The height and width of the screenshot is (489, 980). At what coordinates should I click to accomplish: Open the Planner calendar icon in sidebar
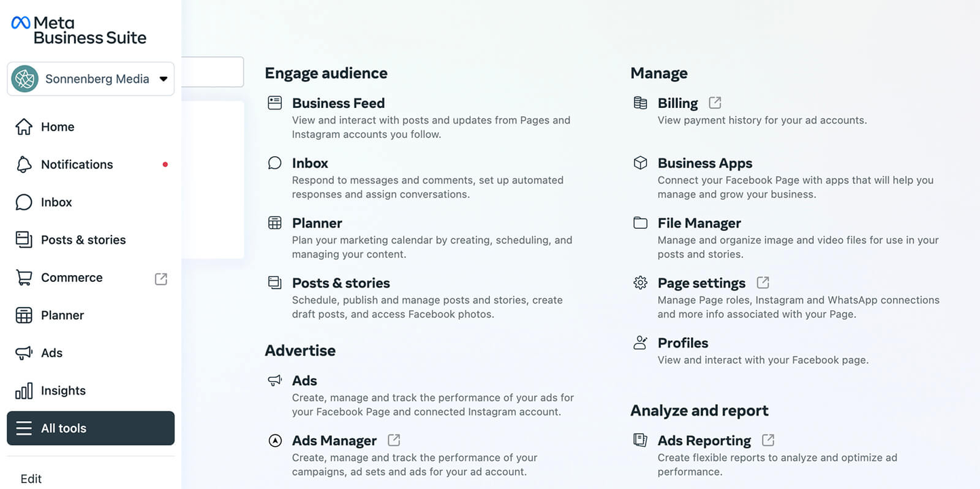click(24, 314)
